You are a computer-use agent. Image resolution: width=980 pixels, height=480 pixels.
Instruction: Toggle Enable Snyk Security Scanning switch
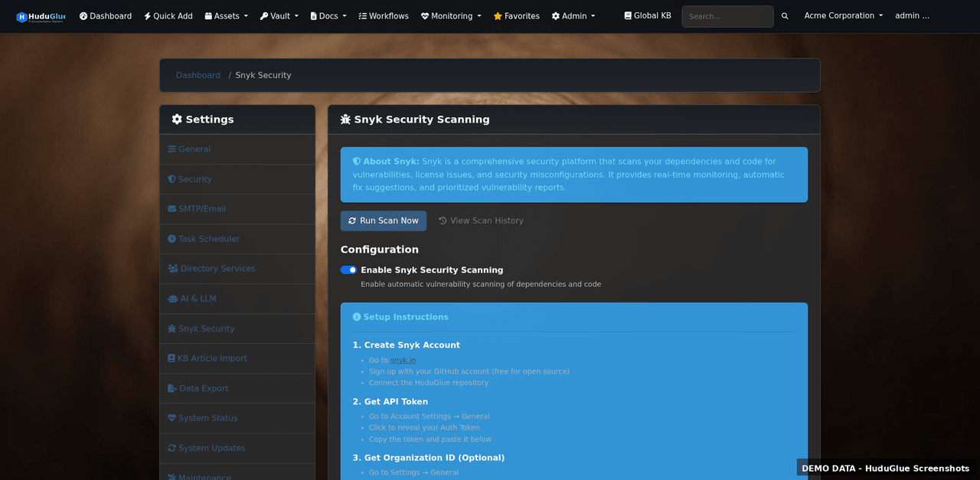pos(348,269)
